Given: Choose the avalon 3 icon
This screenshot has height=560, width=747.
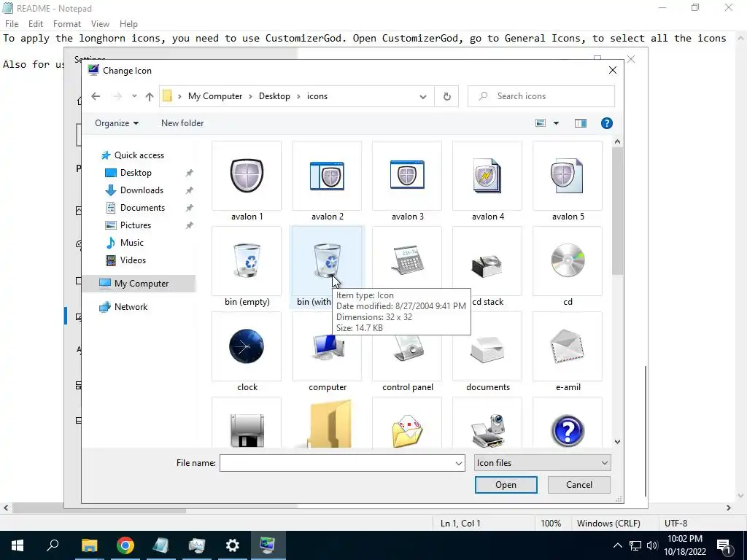Looking at the screenshot, I should coord(407,181).
